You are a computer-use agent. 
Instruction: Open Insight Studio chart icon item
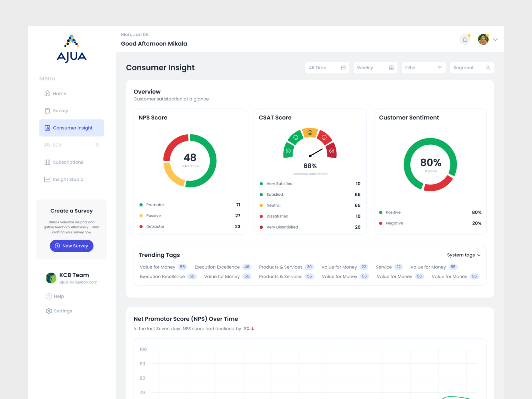click(68, 179)
